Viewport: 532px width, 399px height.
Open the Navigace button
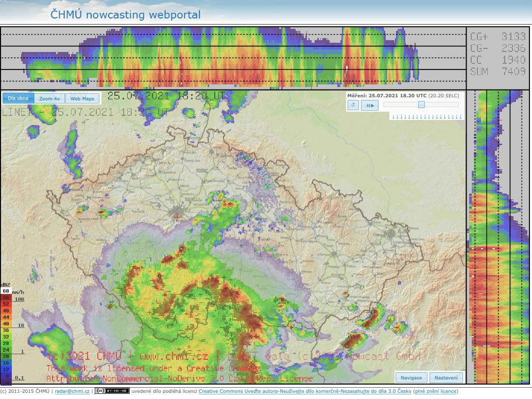pyautogui.click(x=411, y=377)
